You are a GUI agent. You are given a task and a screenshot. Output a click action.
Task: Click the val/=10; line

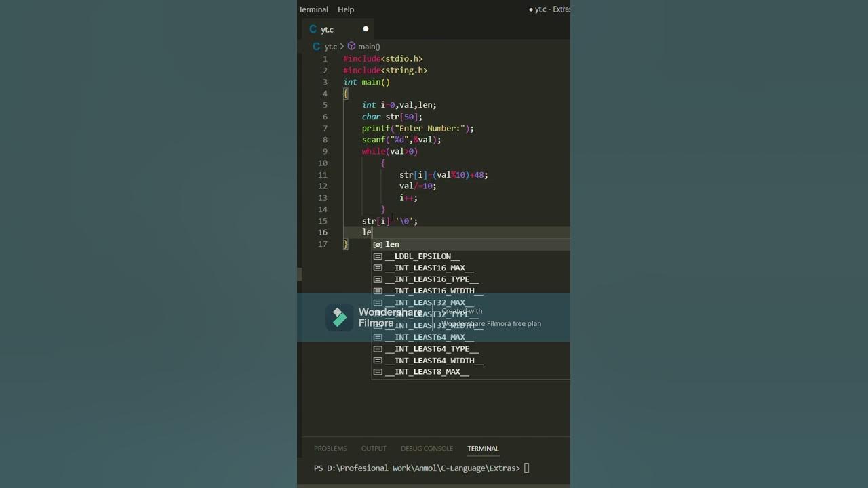418,186
